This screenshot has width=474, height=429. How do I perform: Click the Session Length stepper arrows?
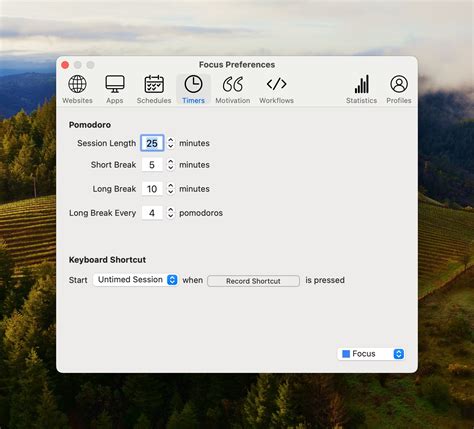171,143
